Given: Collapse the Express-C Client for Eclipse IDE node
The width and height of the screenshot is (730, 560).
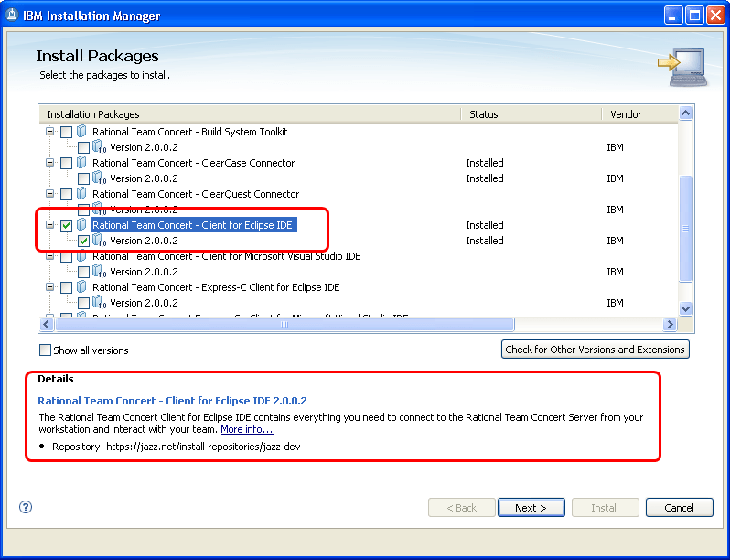Looking at the screenshot, I should (49, 287).
